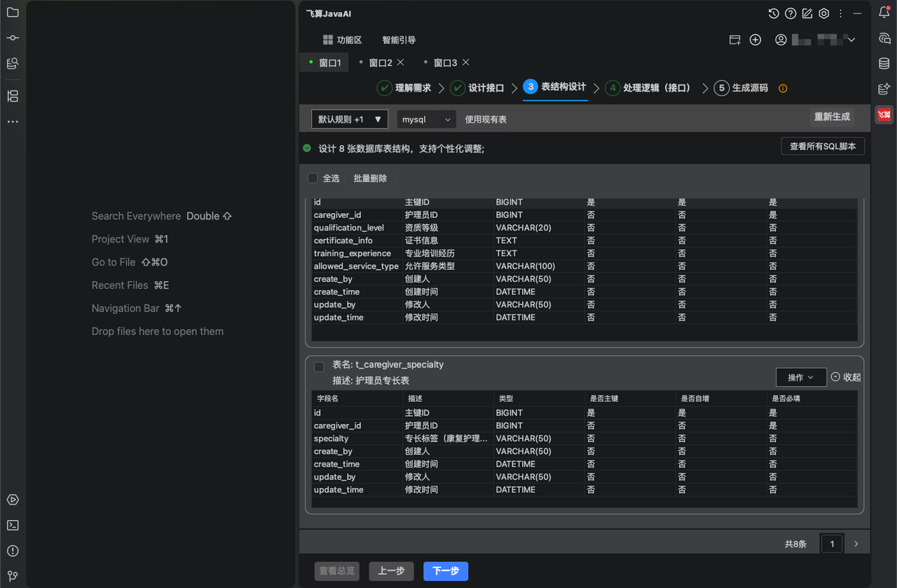The width and height of the screenshot is (897, 588).
Task: Select the qualification_level field cell
Action: [x=357, y=228]
